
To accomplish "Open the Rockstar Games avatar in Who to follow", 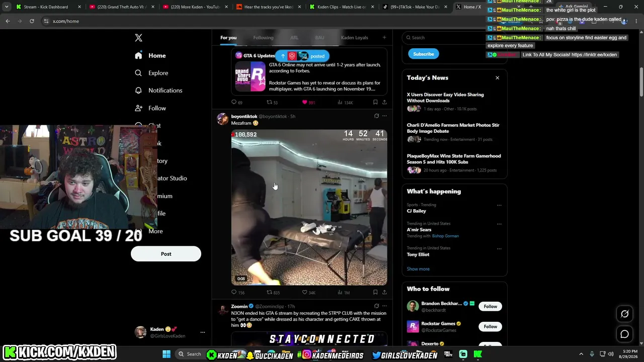I will [x=413, y=327].
